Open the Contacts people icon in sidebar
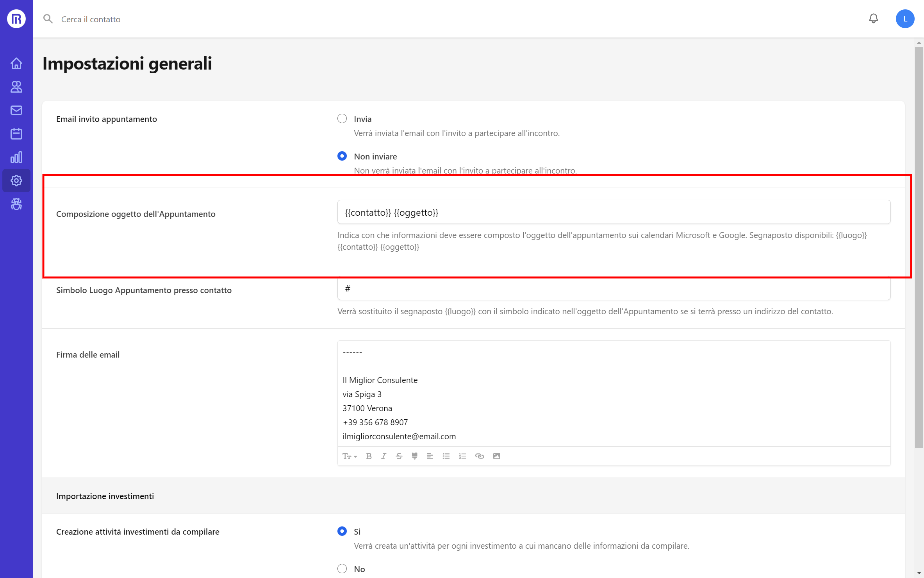This screenshot has width=924, height=578. (x=16, y=87)
